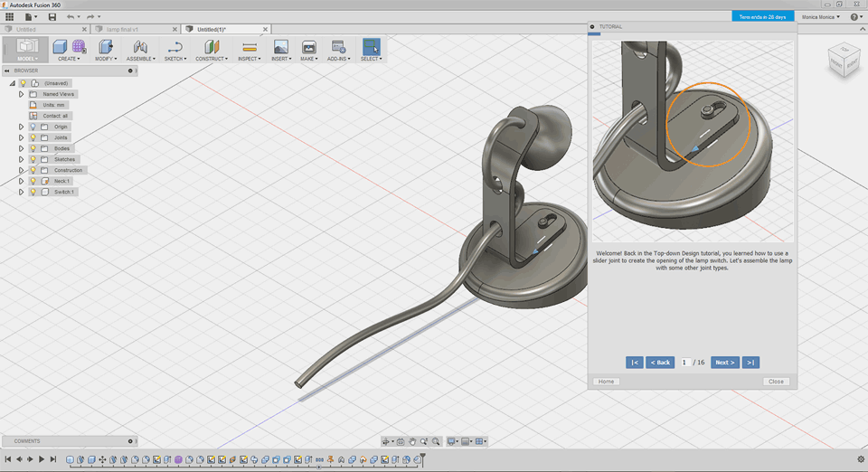Click the Construct plane icon
The image size is (868, 472).
[212, 47]
